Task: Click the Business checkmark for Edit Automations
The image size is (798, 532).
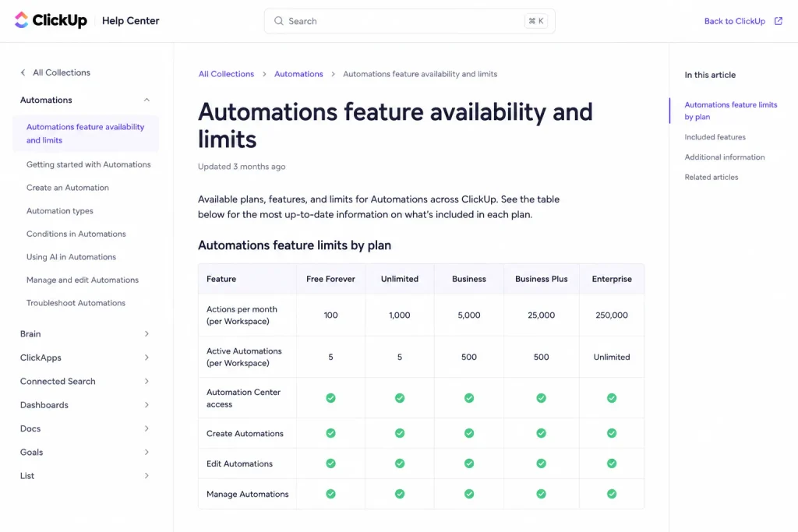Action: click(x=469, y=463)
